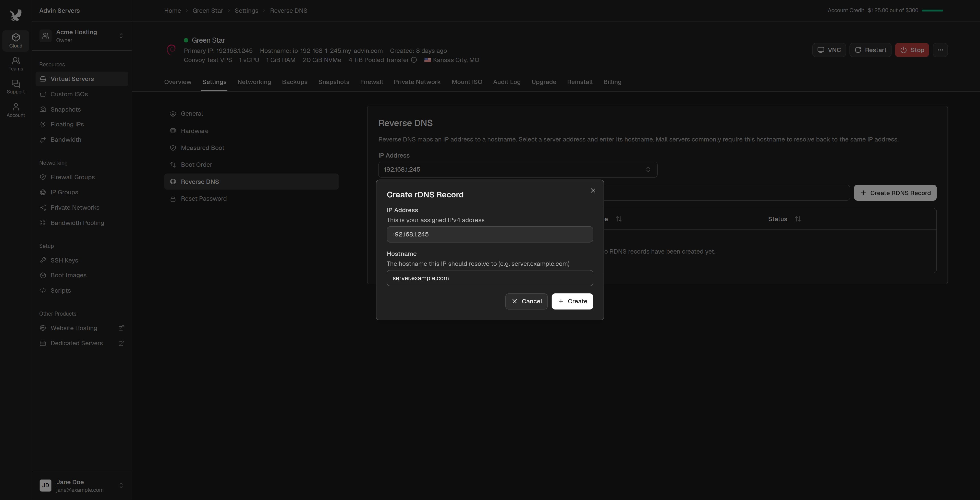The image size is (980, 500).
Task: Open IP Groups
Action: click(82, 192)
